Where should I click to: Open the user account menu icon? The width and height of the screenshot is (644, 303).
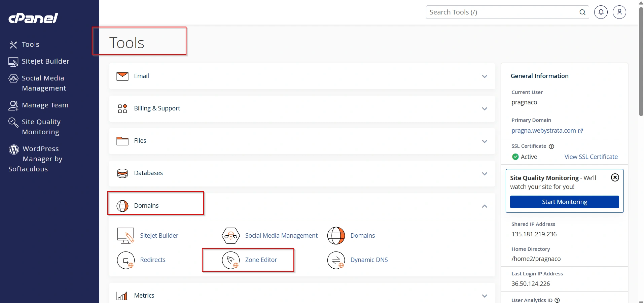[619, 12]
